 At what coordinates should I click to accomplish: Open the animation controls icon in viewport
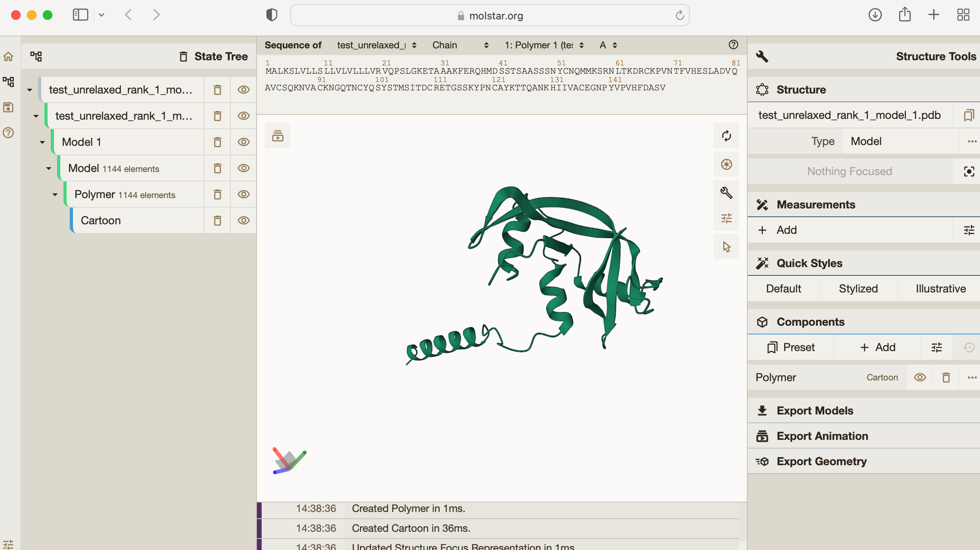[x=278, y=136]
